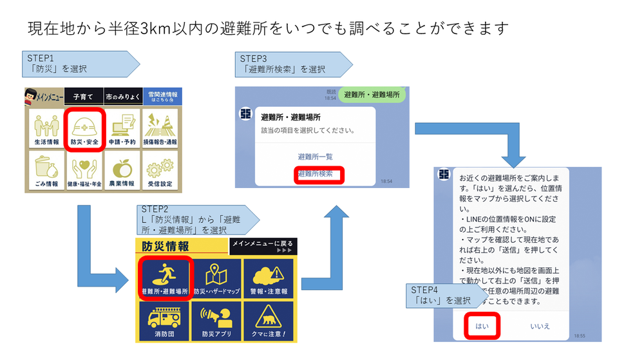644x362 pixels.
Task: Open the ごみ情報 trash icon
Action: pyautogui.click(x=45, y=171)
